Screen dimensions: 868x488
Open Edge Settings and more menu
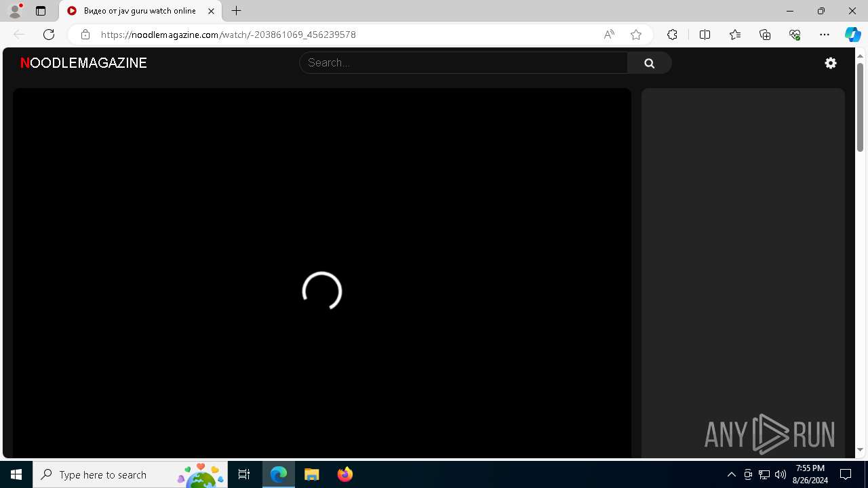[x=825, y=35]
